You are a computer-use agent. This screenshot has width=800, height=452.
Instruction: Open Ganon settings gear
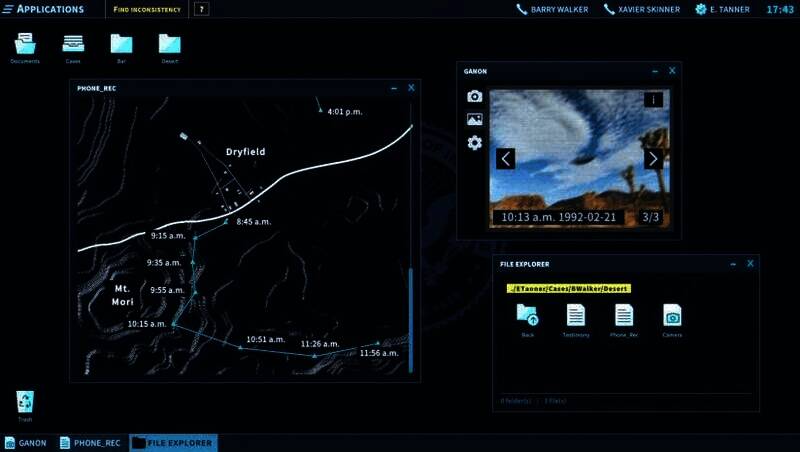tap(475, 143)
